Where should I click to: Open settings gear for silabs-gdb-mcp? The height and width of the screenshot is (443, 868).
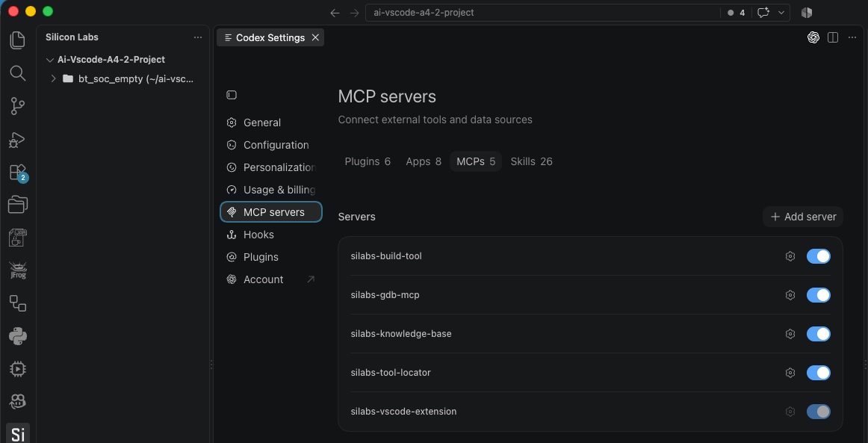(x=790, y=294)
